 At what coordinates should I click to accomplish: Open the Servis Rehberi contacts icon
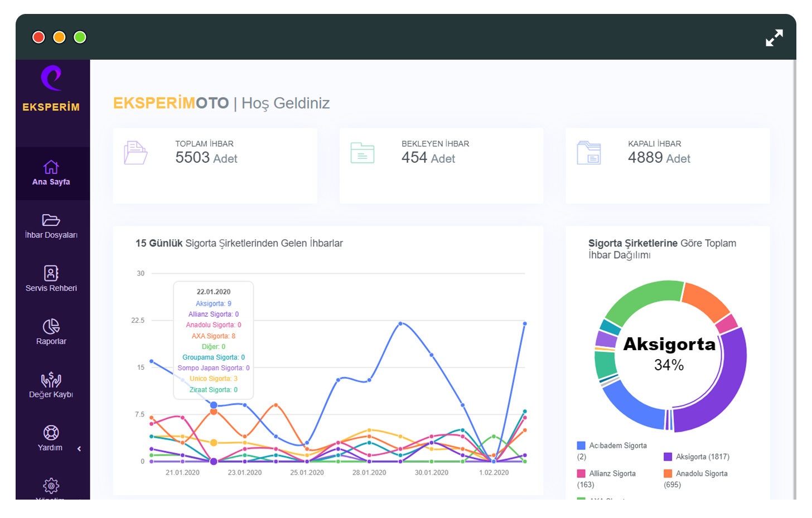pyautogui.click(x=51, y=273)
